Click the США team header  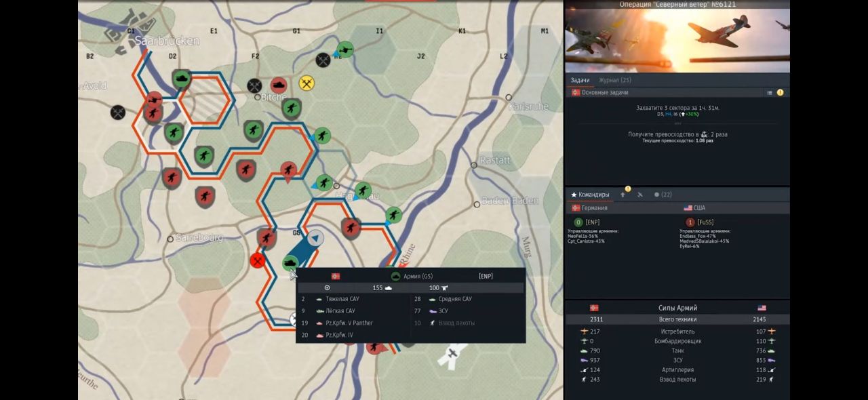pyautogui.click(x=694, y=208)
